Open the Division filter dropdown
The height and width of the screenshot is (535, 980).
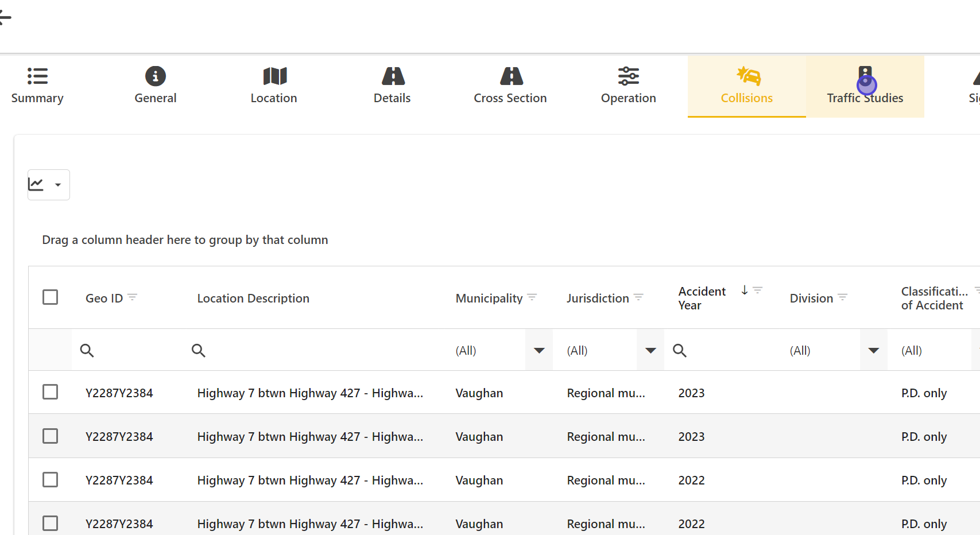pyautogui.click(x=873, y=350)
